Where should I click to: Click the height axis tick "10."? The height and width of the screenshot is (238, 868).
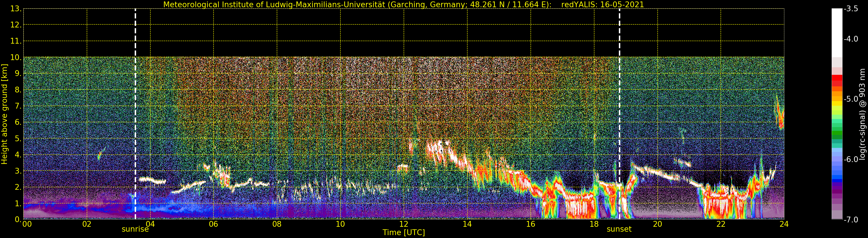point(16,58)
